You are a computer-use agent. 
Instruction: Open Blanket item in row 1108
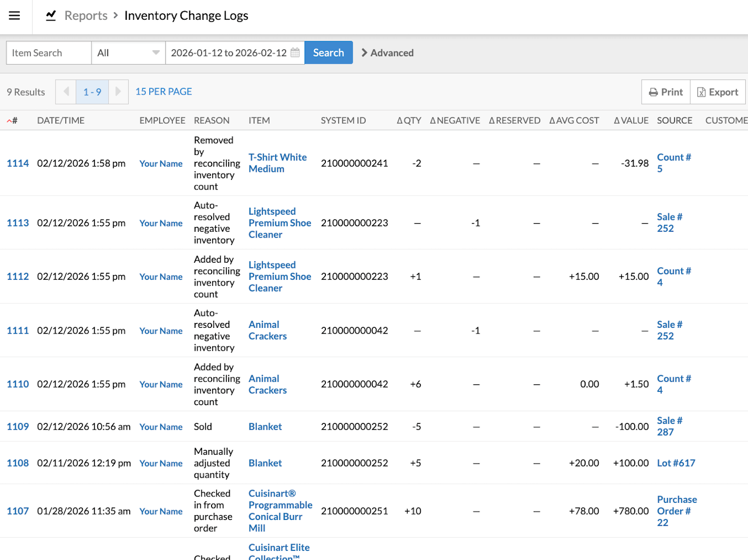point(265,463)
